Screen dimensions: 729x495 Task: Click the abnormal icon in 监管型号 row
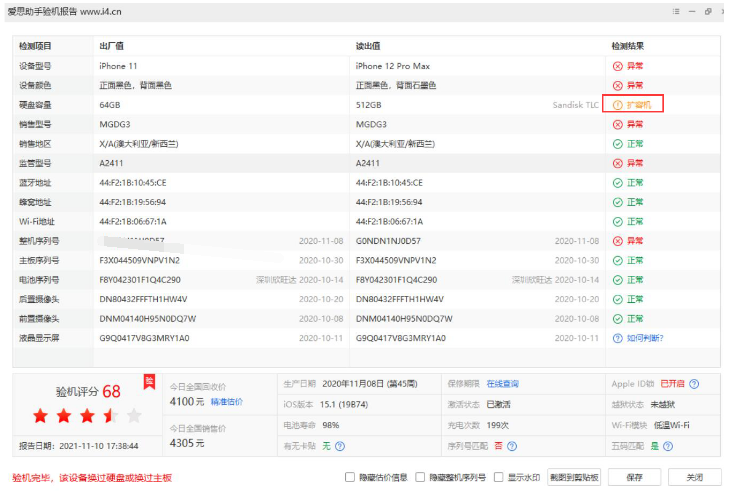point(617,163)
